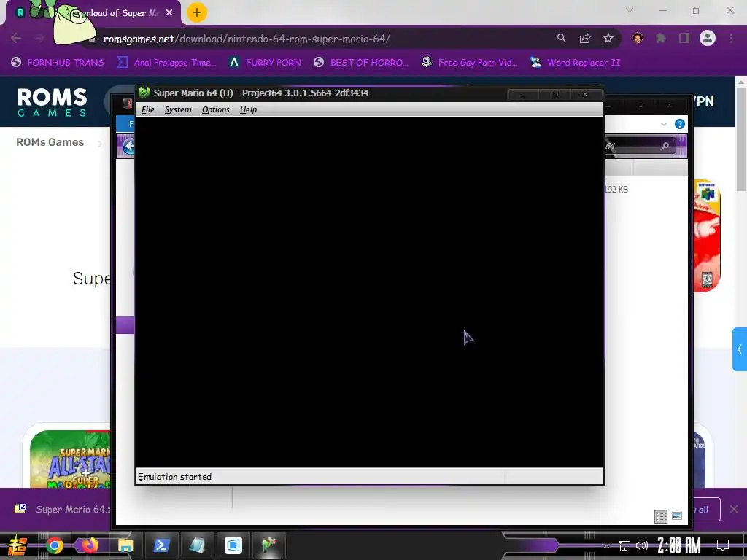The image size is (747, 560).
Task: Click the share page icon in address bar
Action: [584, 38]
